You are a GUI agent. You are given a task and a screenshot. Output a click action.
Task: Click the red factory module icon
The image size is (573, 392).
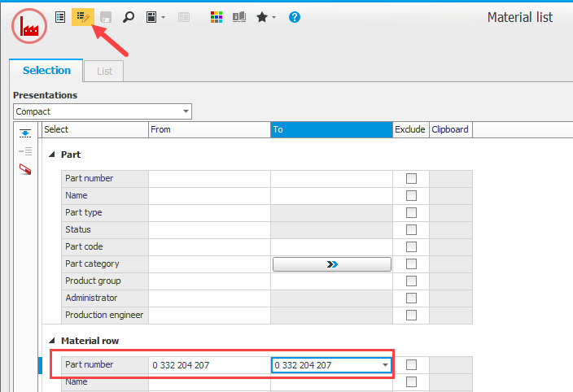pos(29,26)
